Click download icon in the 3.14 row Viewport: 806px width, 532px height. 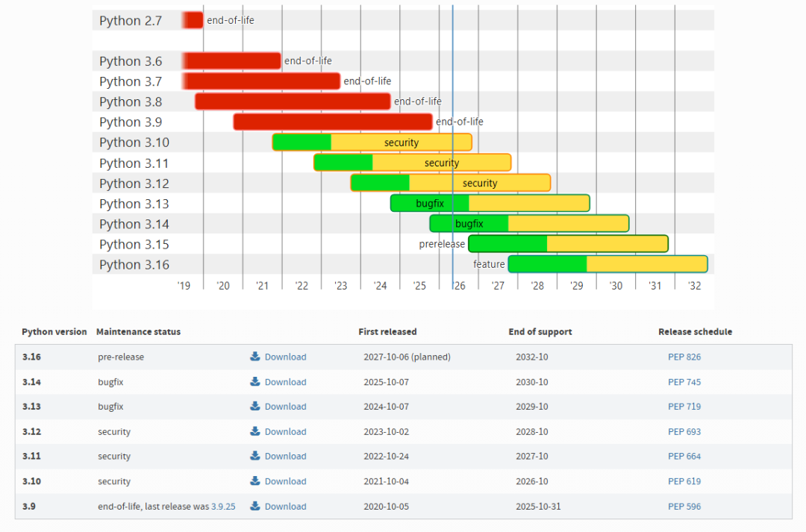click(255, 381)
